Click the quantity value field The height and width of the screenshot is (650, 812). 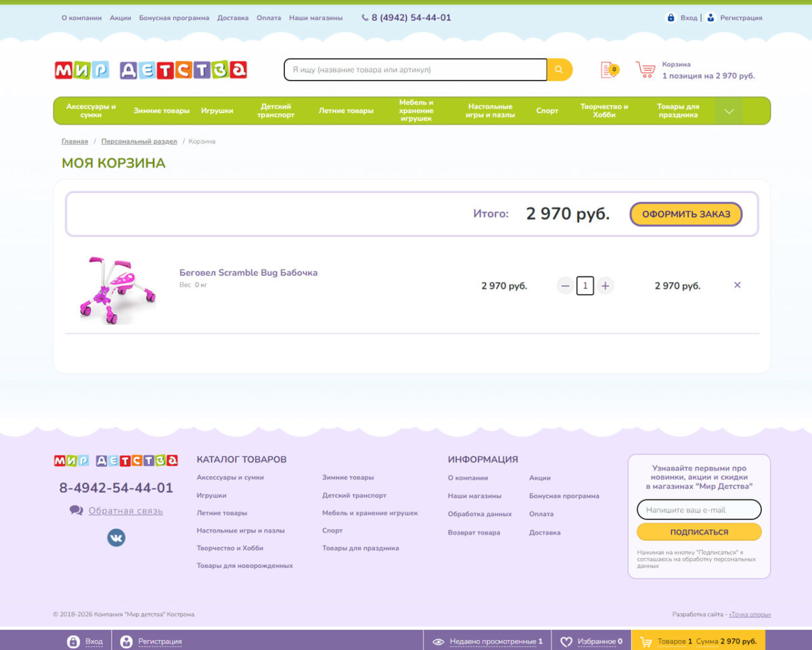pos(585,286)
